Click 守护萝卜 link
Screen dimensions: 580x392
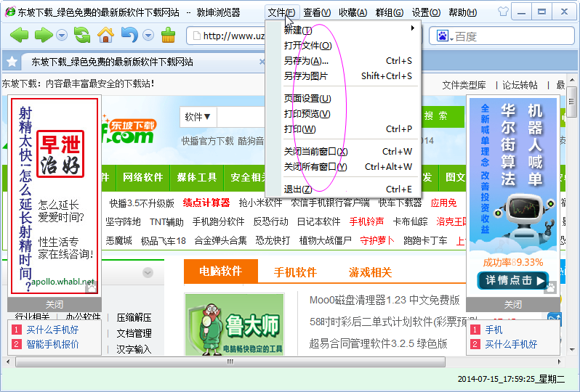377,240
